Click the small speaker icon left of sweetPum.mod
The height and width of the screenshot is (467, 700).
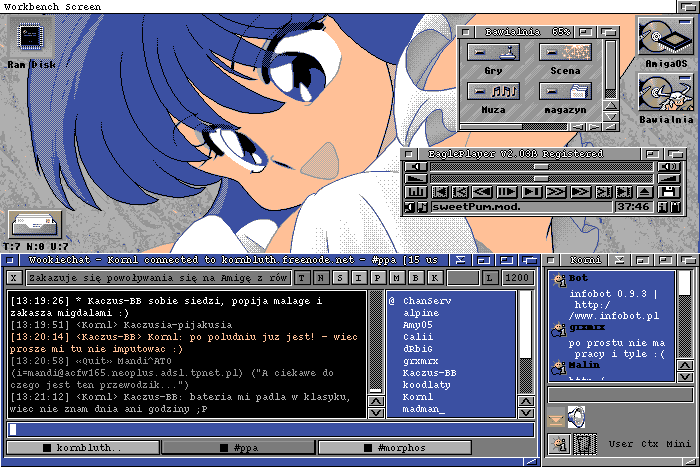[x=410, y=207]
